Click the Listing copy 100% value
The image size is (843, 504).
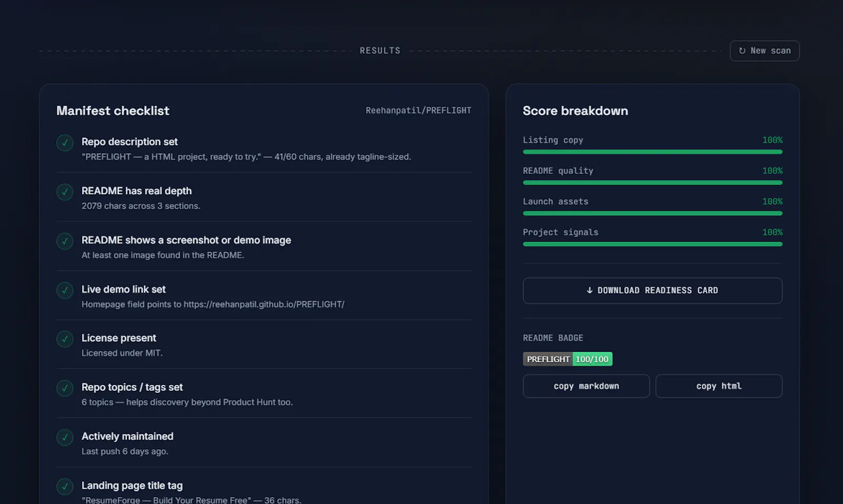pyautogui.click(x=772, y=140)
